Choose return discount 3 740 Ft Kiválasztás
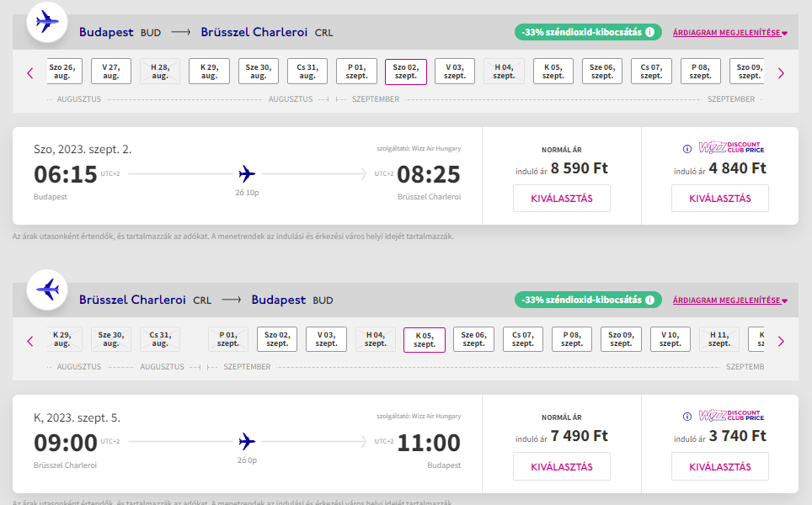The image size is (812, 505). click(x=720, y=467)
